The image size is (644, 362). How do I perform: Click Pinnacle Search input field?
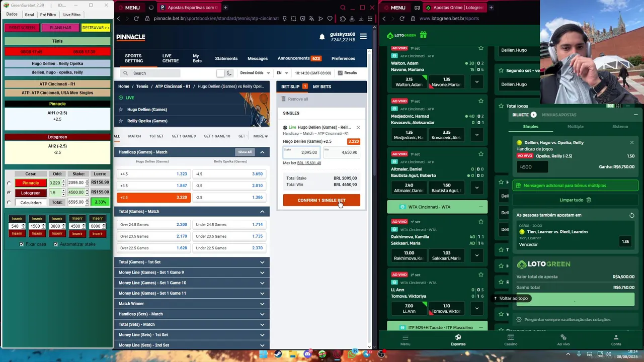pyautogui.click(x=151, y=73)
